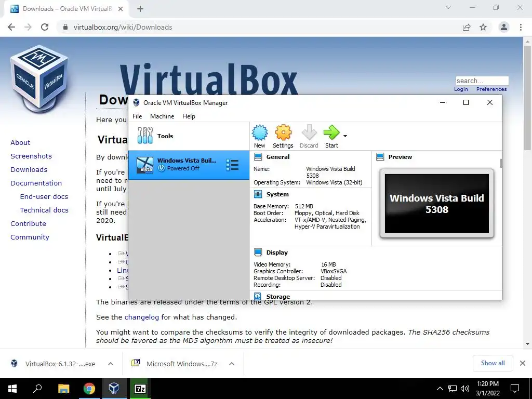Start the VM with green arrow
The width and height of the screenshot is (532, 399).
(331, 132)
